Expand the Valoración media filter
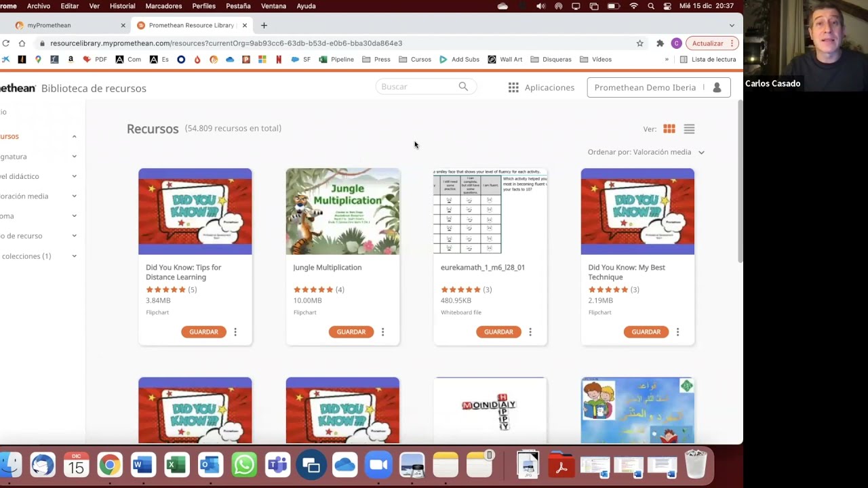 click(74, 196)
